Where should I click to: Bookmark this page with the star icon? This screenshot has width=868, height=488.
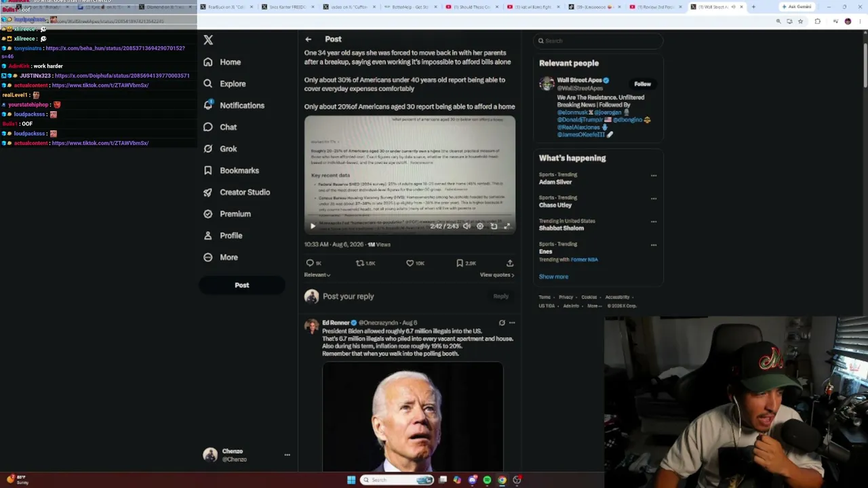(800, 22)
